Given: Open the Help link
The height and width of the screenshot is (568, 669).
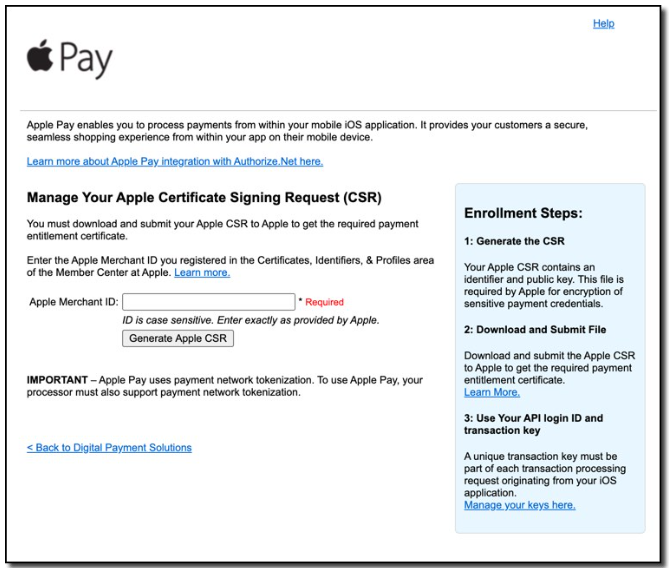Looking at the screenshot, I should click(603, 24).
